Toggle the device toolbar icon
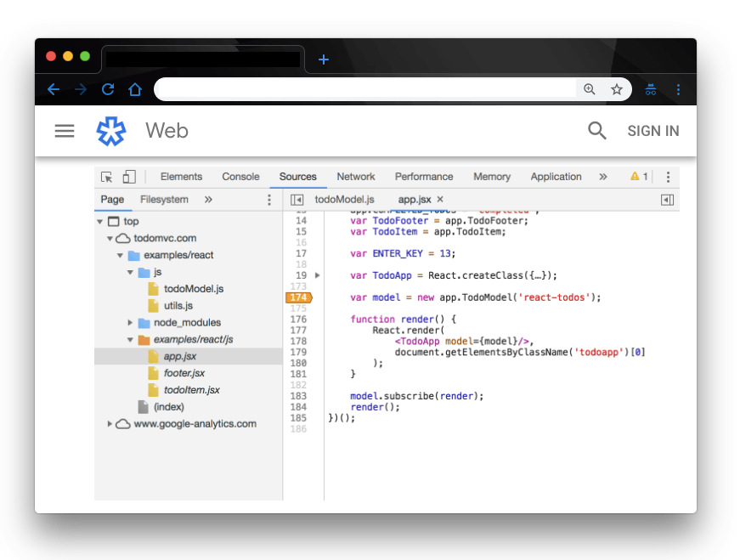 point(129,177)
